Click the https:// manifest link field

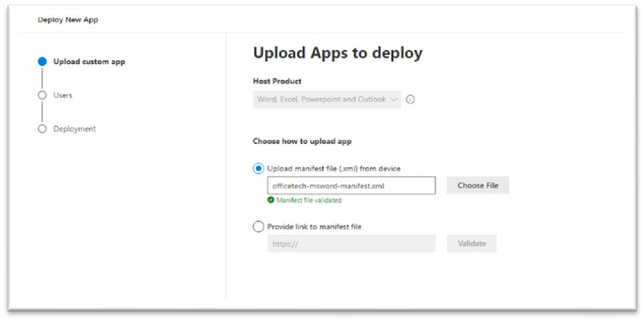(x=351, y=243)
